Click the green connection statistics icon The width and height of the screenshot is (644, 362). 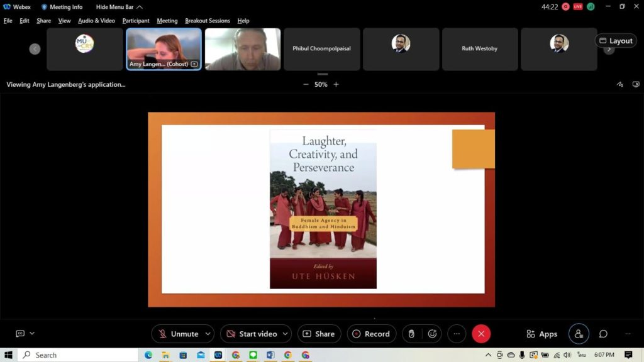coord(591,6)
